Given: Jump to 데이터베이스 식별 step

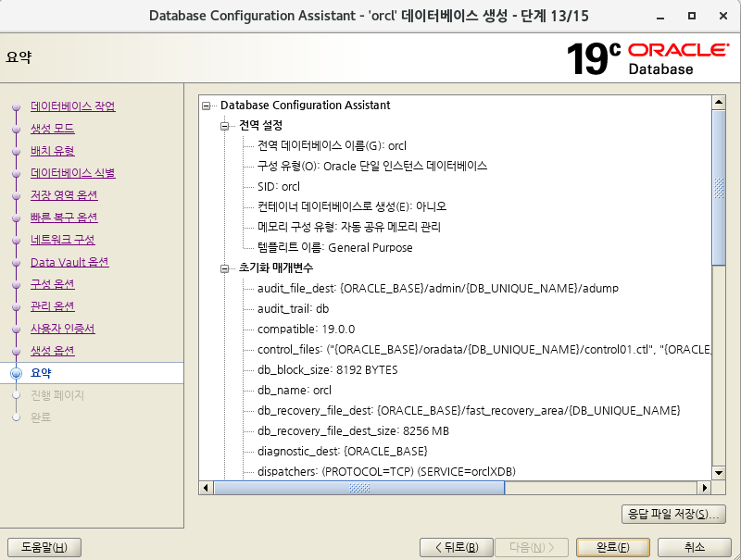Looking at the screenshot, I should point(73,173).
